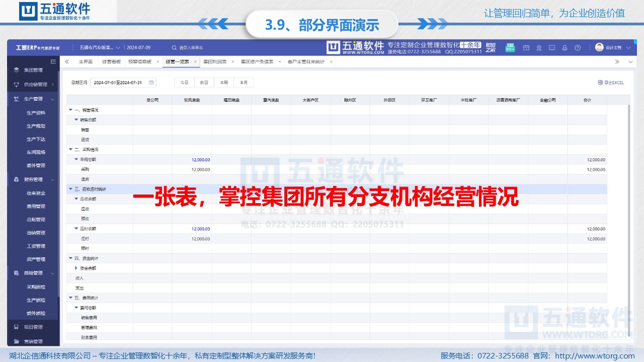The width and height of the screenshot is (644, 362).
Task: Collapse the 生产管理 sidebar group
Action: tap(52, 99)
